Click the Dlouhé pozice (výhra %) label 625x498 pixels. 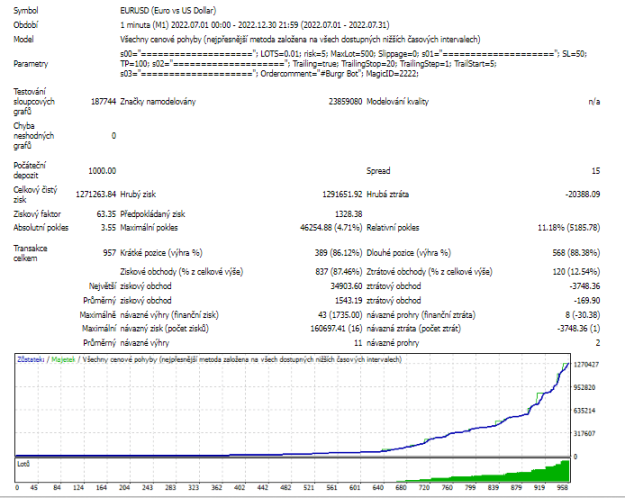pyautogui.click(x=409, y=253)
